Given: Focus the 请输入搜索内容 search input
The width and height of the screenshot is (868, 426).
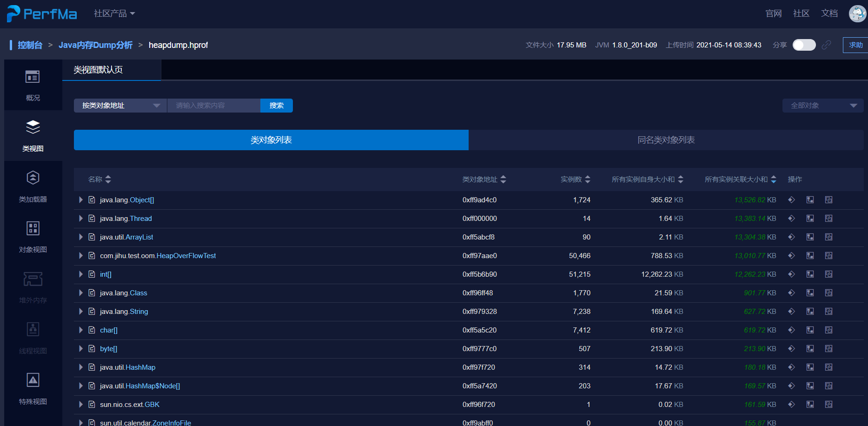Looking at the screenshot, I should coord(214,106).
